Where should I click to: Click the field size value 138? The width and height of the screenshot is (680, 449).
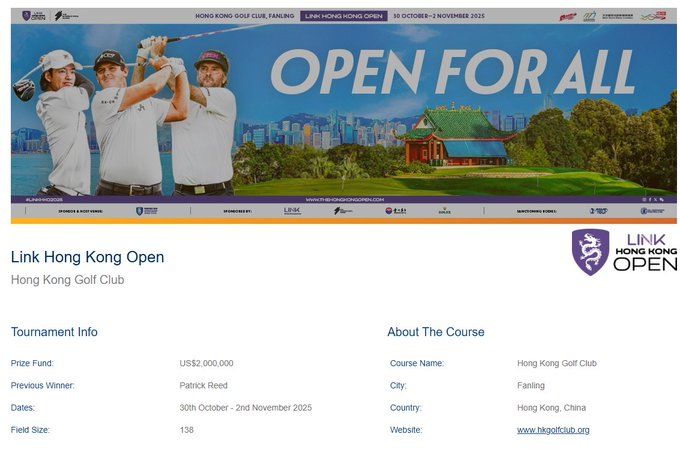tap(186, 430)
